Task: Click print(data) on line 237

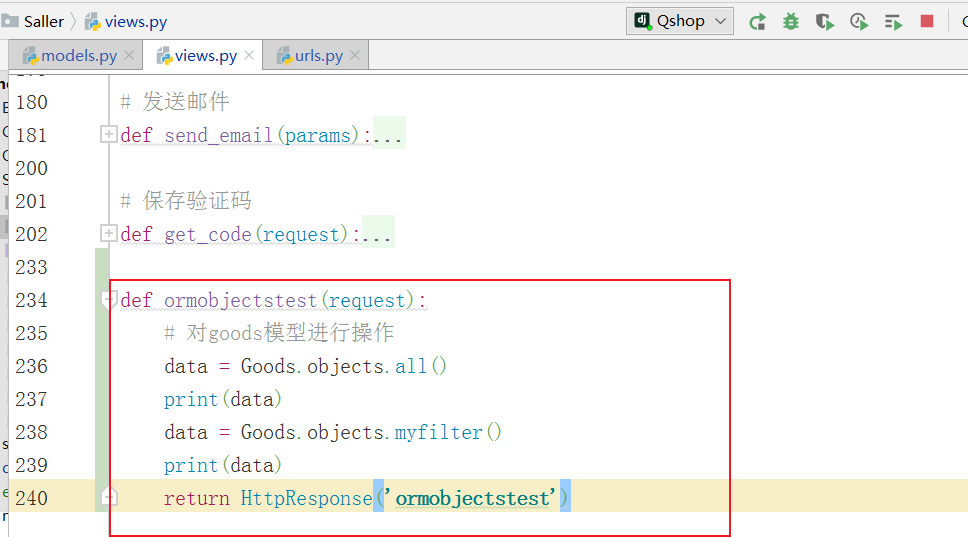Action: coord(223,400)
